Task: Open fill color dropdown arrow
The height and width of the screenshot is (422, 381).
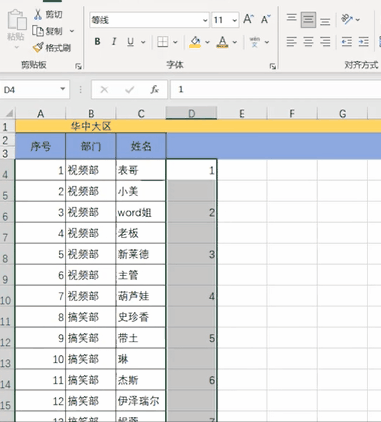Action: [207, 42]
